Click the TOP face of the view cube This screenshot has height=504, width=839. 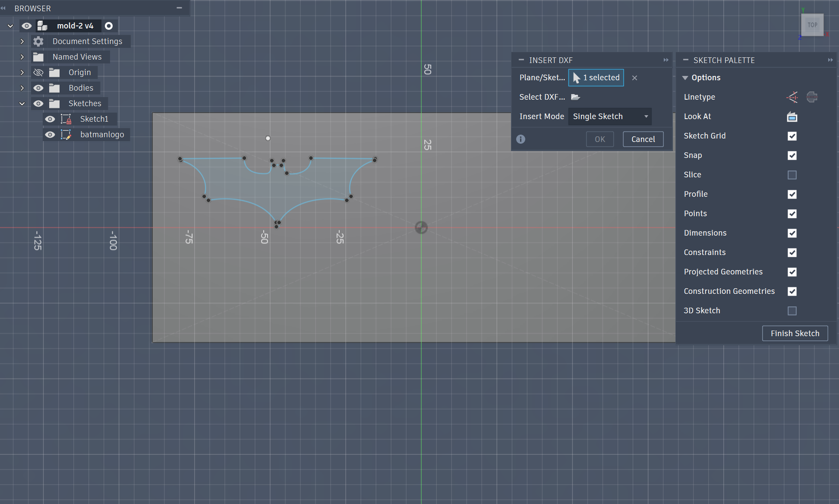812,25
